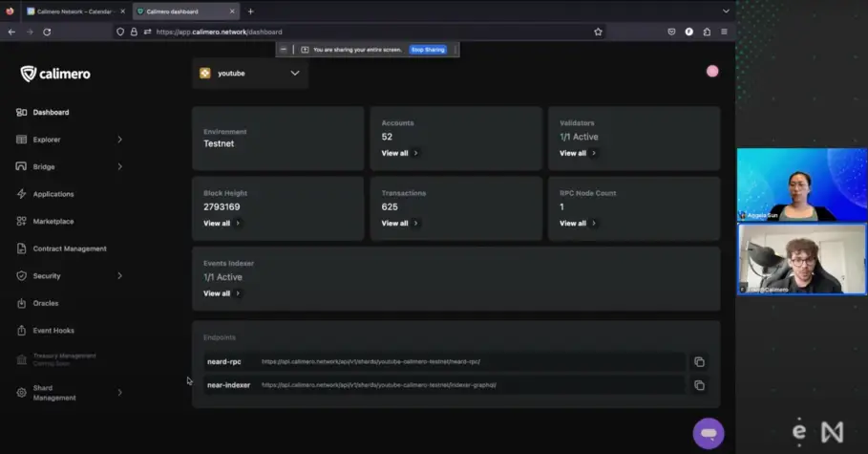Click the pink user avatar
Viewport: 868px width, 454px height.
click(712, 72)
